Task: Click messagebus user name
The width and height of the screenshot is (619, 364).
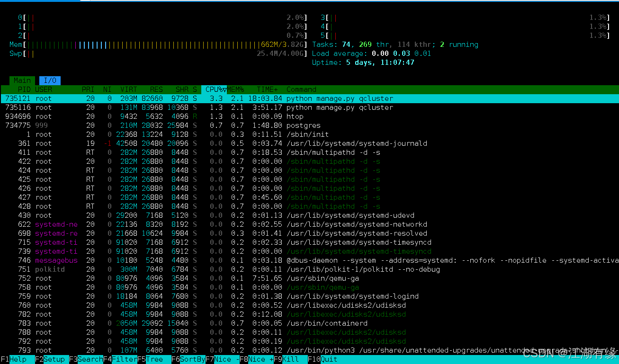Action: (56, 260)
